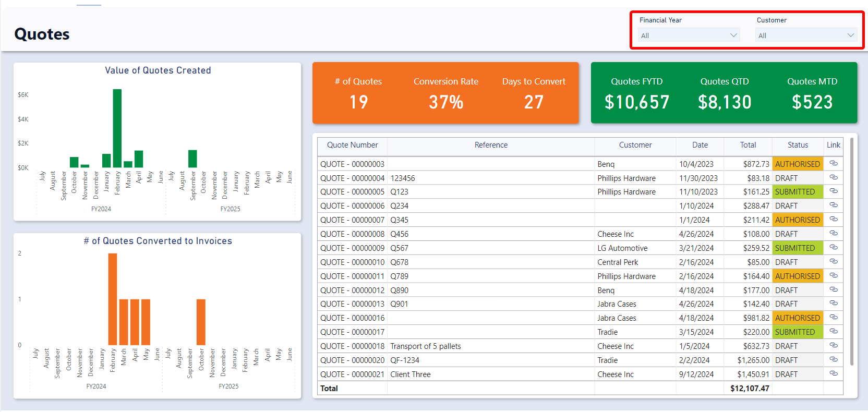Sort table by Customer column header
Viewport: 868px width, 412px height.
635,145
